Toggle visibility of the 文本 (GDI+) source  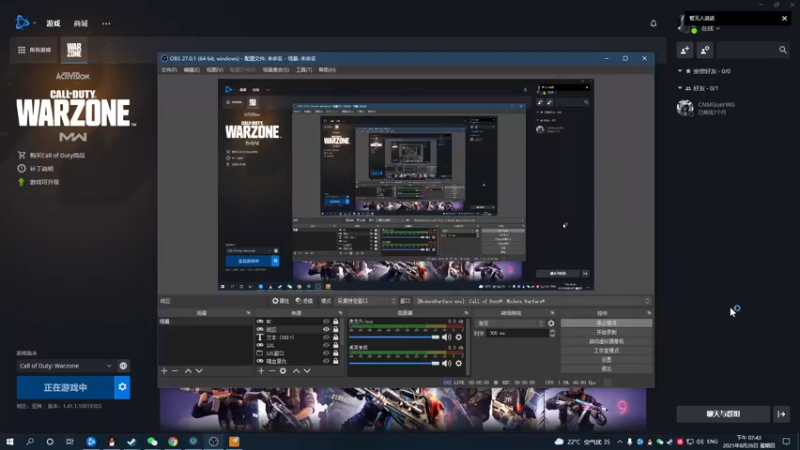[x=326, y=337]
